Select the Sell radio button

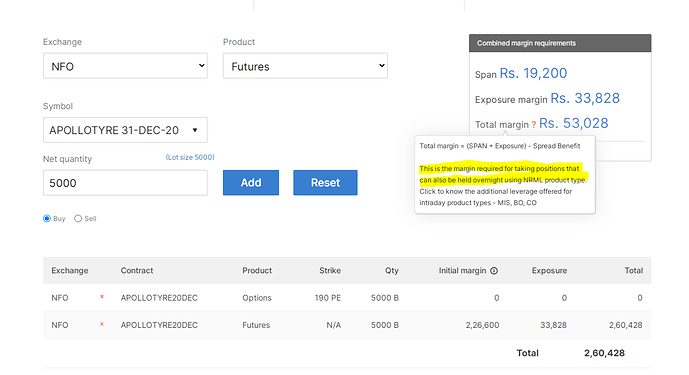[78, 218]
